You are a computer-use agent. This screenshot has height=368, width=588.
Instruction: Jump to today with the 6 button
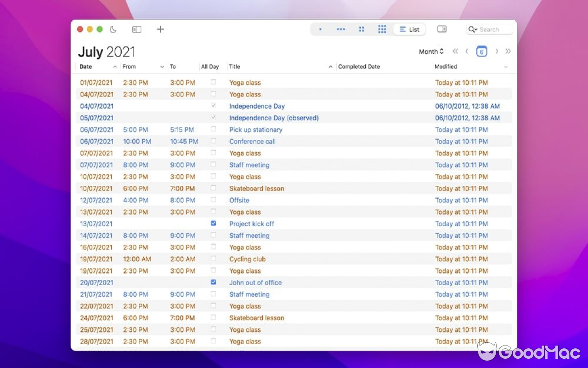pyautogui.click(x=481, y=52)
